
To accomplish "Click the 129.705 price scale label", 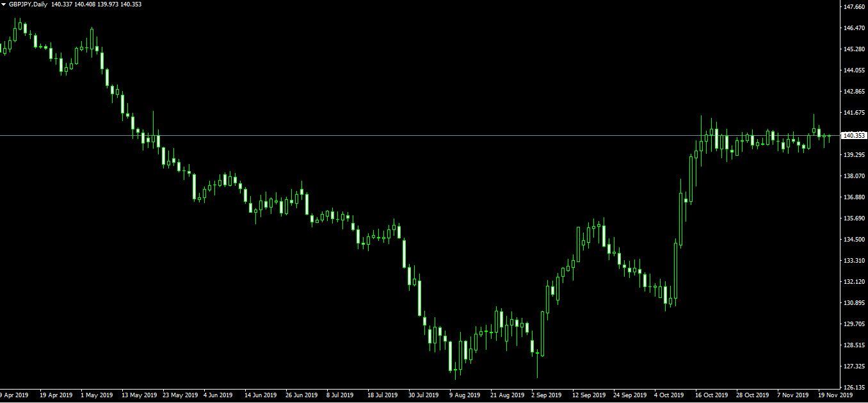I will (855, 324).
